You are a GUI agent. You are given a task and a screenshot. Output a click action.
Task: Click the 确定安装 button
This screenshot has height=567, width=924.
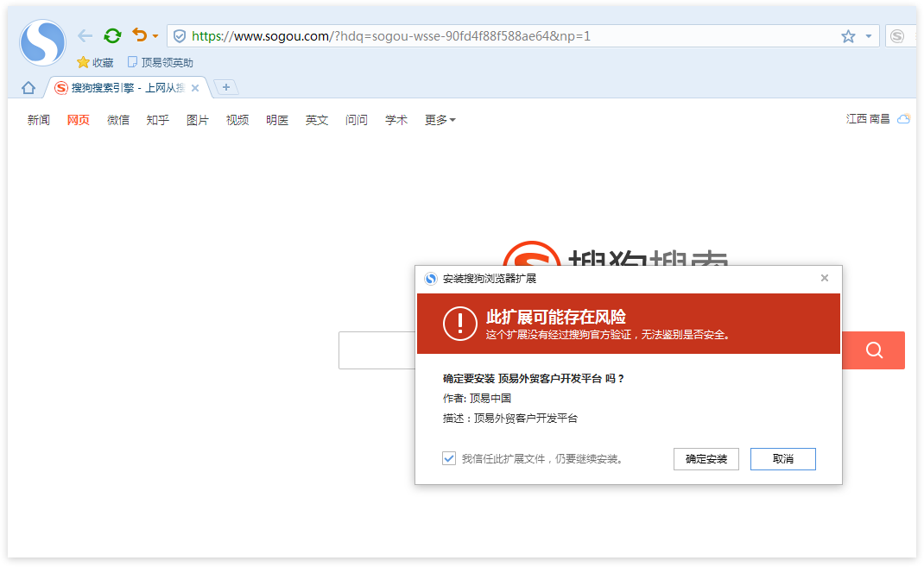click(706, 459)
